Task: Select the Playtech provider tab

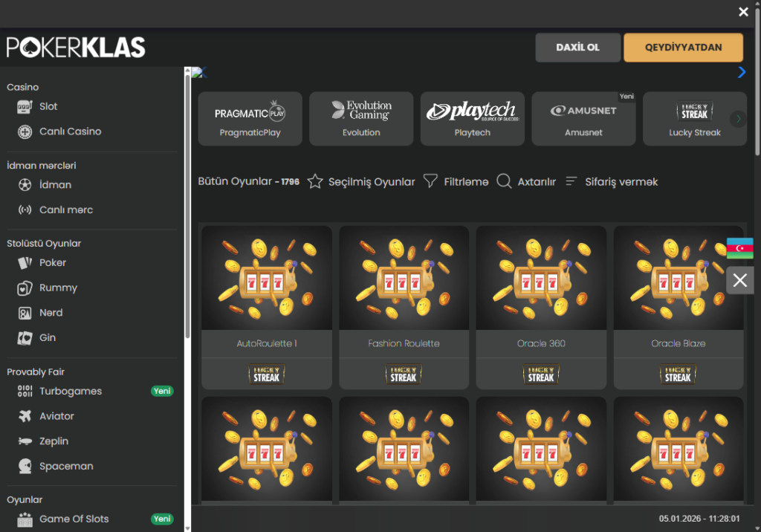Action: pos(473,118)
